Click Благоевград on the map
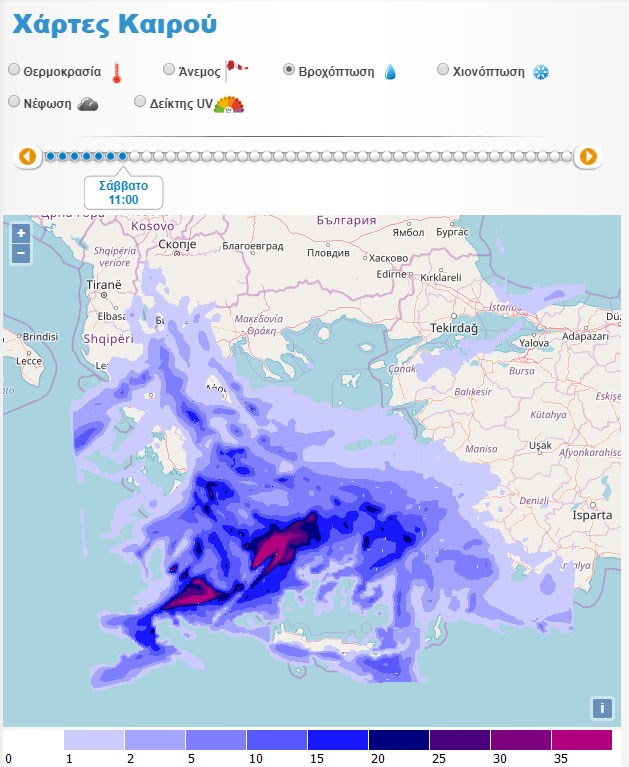 coord(253,246)
